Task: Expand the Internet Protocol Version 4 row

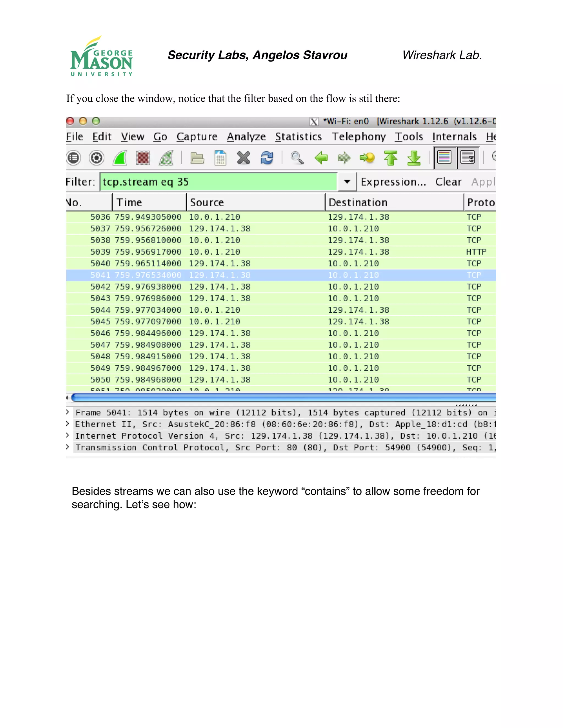Action: click(x=68, y=435)
